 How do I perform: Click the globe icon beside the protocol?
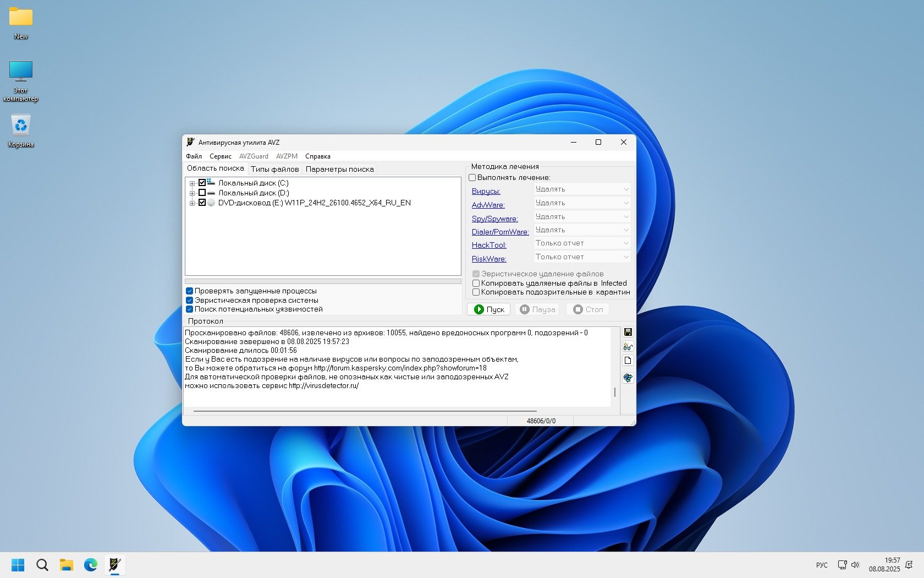point(628,378)
